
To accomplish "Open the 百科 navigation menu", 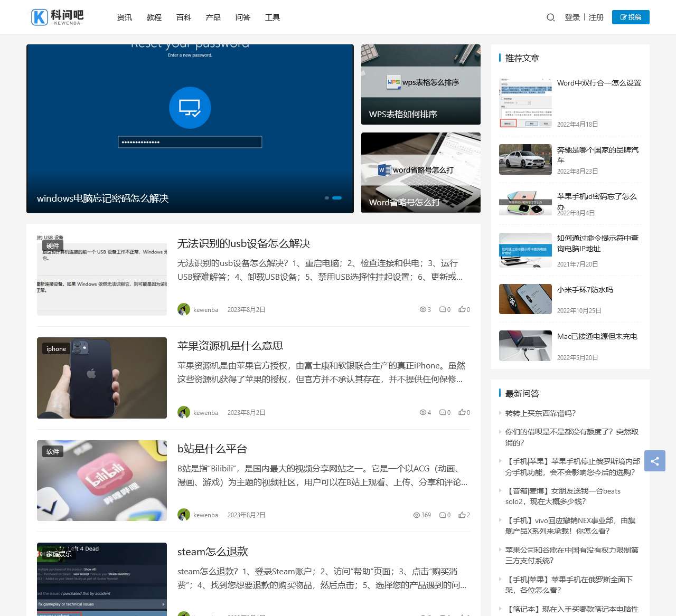I will point(184,17).
